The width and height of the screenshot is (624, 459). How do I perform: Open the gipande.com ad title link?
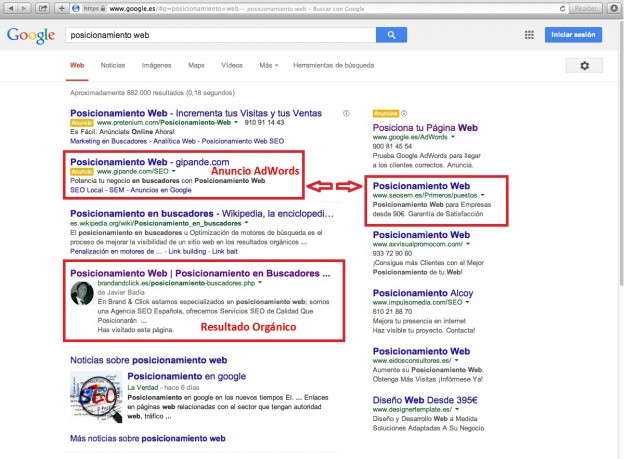150,162
